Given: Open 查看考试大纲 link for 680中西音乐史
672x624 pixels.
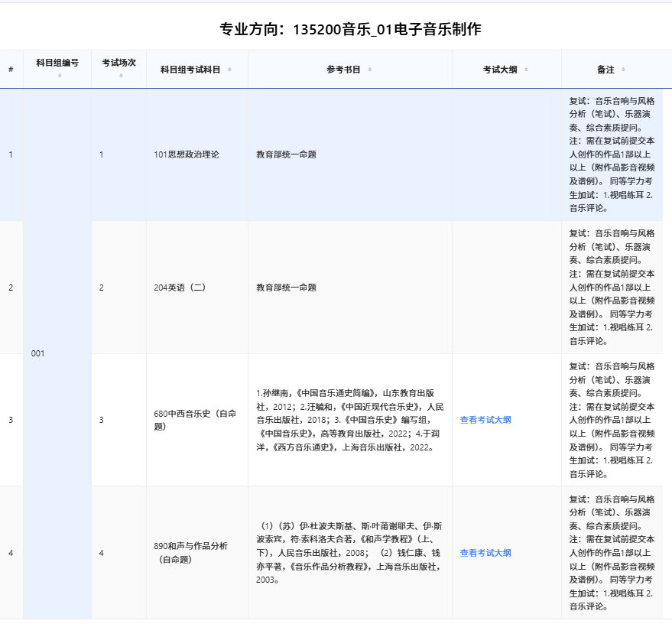Looking at the screenshot, I should (x=485, y=420).
